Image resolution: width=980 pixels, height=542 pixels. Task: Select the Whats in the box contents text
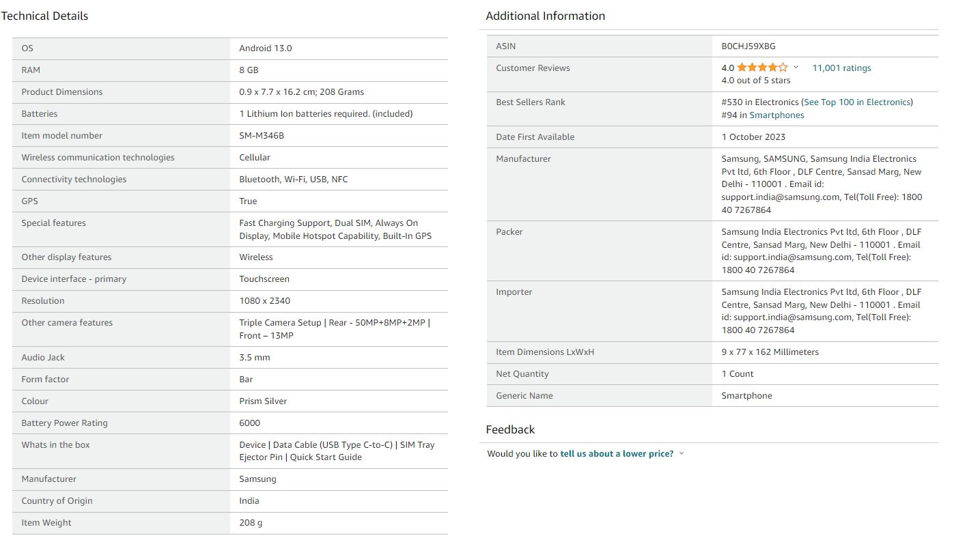tap(337, 451)
